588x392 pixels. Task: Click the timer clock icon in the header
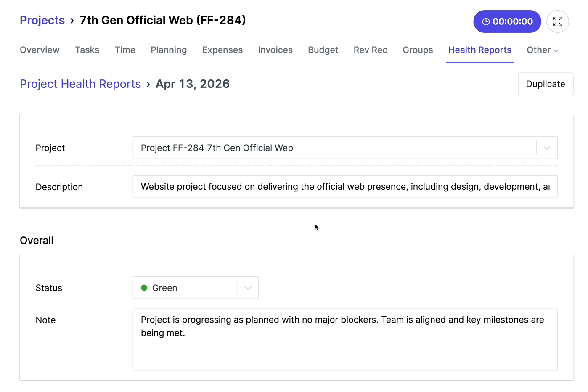[486, 21]
